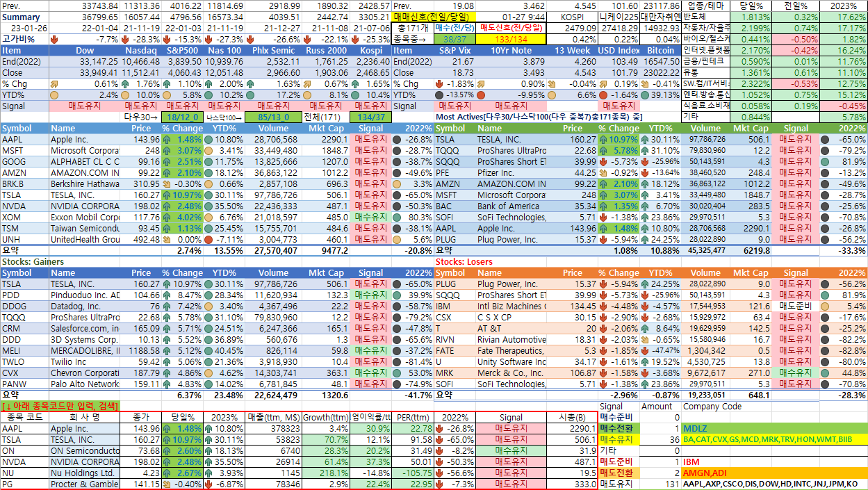Image resolution: width=868 pixels, height=490 pixels.
Task: Click the up-arrow icon beside NU's 2.67% 당일% value
Action: (167, 473)
